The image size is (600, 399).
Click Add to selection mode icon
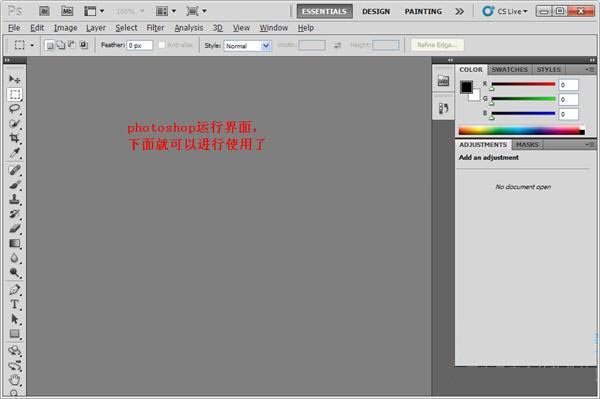click(x=61, y=45)
